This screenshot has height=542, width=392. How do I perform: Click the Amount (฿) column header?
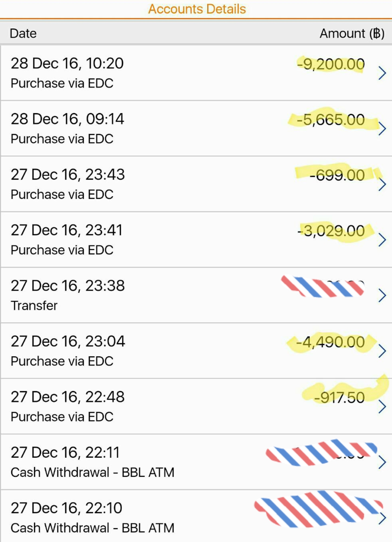coord(352,33)
